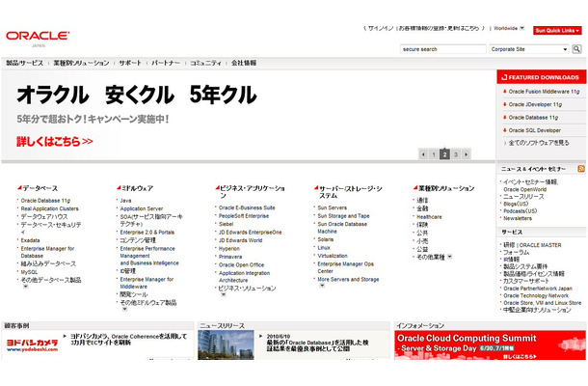Image resolution: width=588 pixels, height=386 pixels.
Task: Click the building photo news thumbnail
Action: (x=226, y=345)
